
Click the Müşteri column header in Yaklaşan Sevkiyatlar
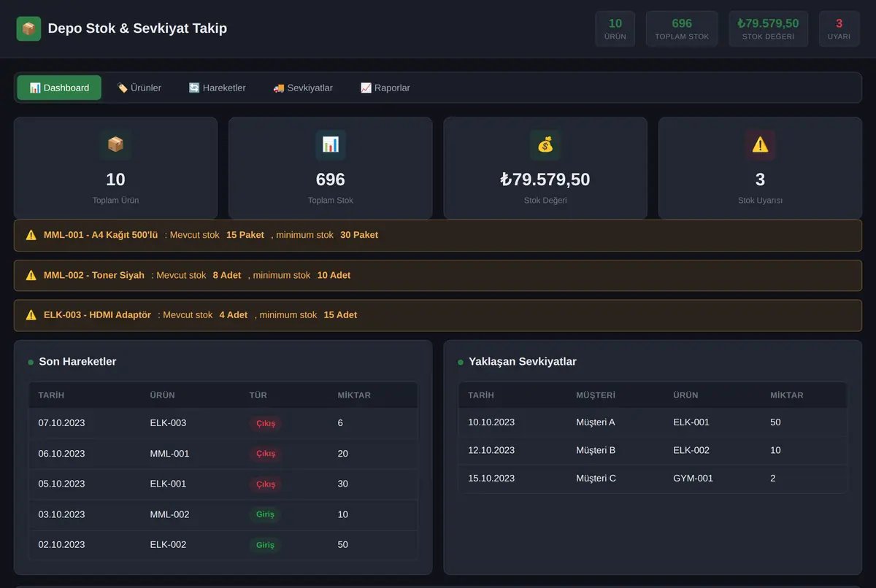596,395
